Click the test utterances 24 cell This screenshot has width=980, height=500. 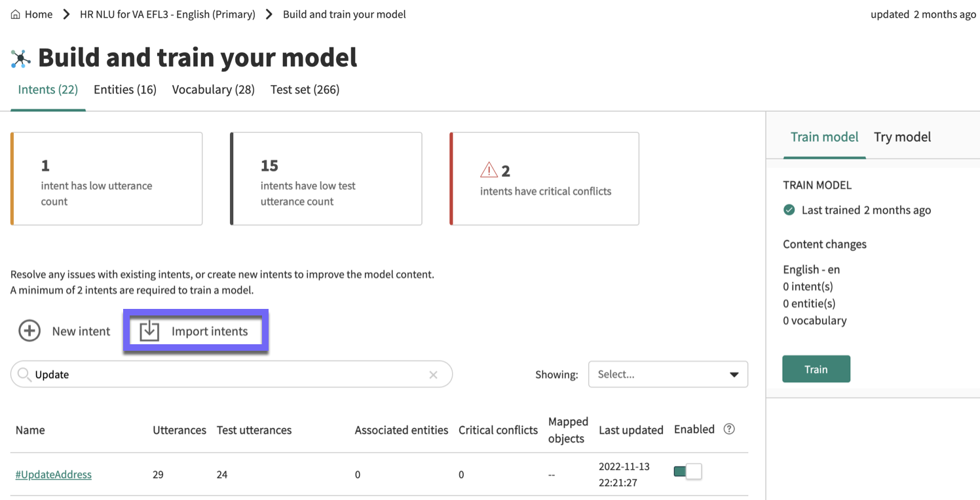pyautogui.click(x=222, y=474)
